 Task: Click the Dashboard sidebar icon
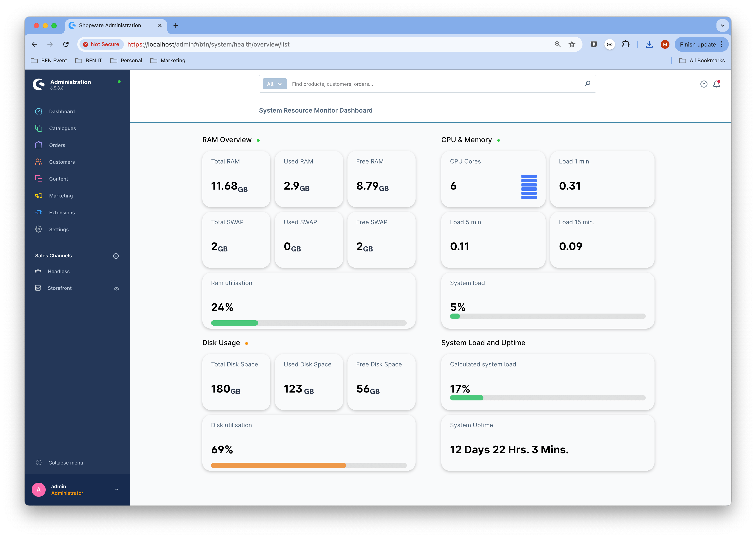39,111
